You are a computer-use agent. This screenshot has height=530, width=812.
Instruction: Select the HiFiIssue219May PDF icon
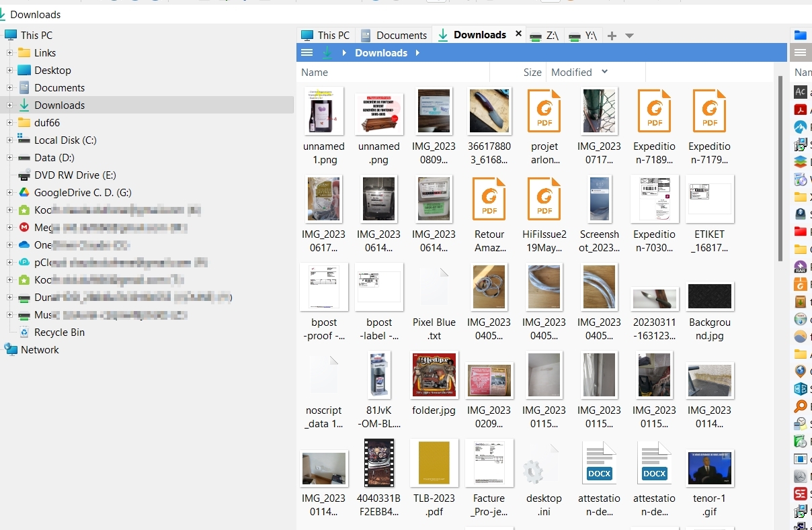coord(544,200)
